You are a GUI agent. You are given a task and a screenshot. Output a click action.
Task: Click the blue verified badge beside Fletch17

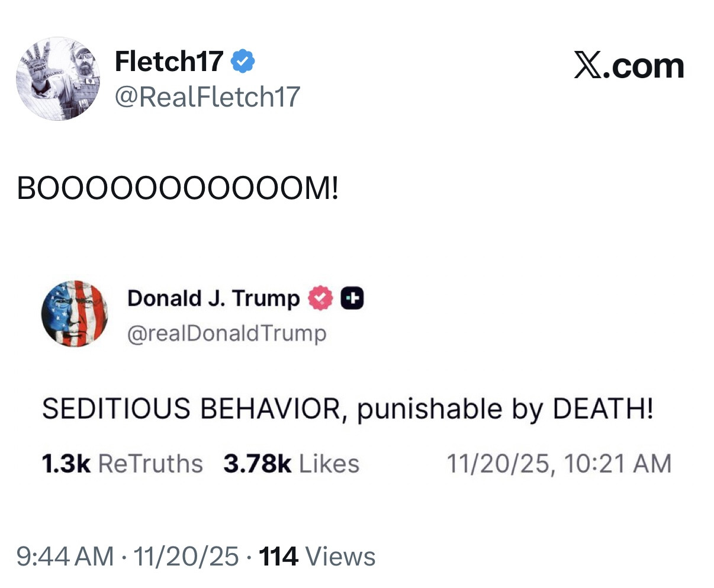click(x=243, y=62)
